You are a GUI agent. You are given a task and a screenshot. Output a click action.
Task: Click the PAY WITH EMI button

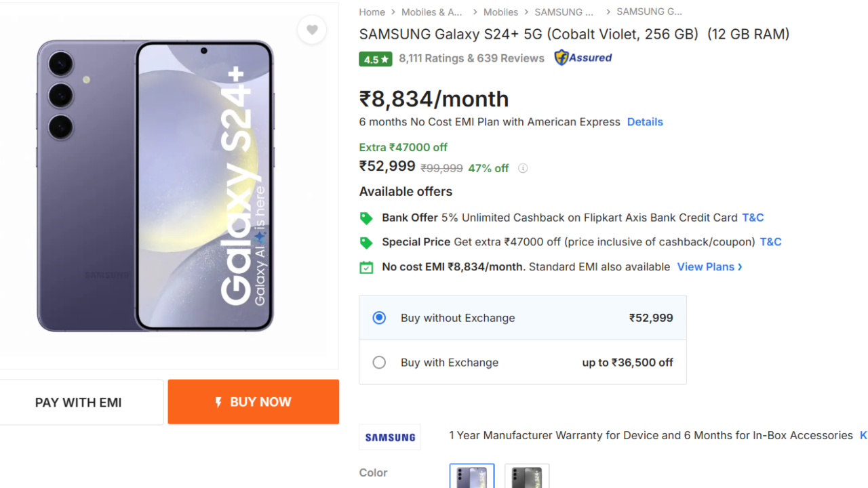tap(79, 403)
